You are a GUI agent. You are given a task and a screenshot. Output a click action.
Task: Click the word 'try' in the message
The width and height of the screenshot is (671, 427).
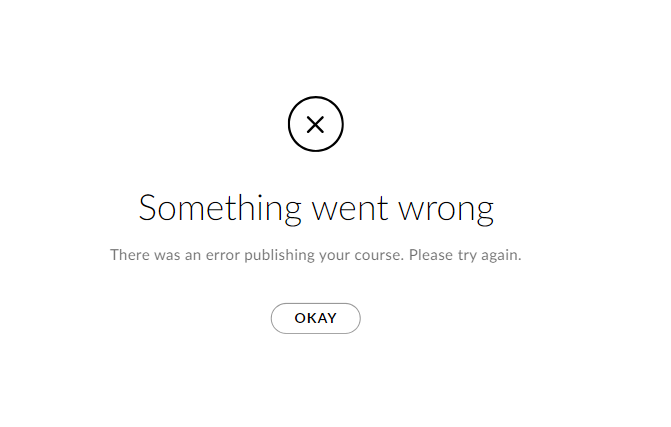(x=467, y=256)
